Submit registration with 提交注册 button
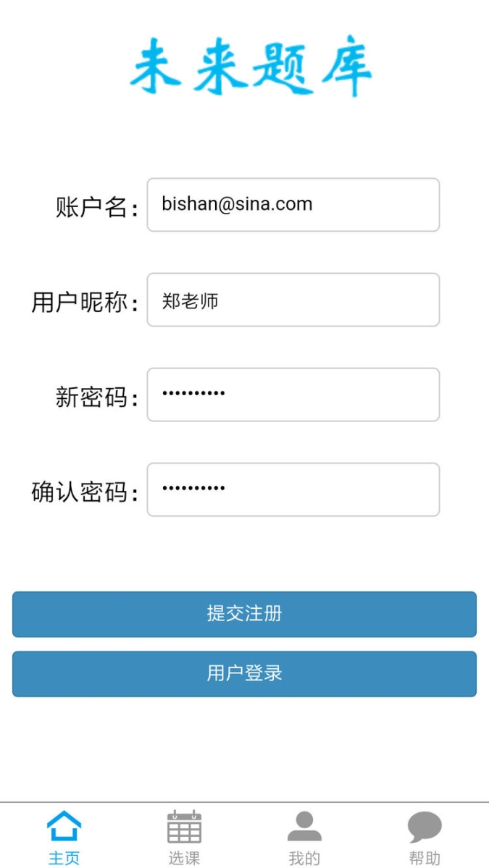The image size is (489, 868). [x=244, y=614]
